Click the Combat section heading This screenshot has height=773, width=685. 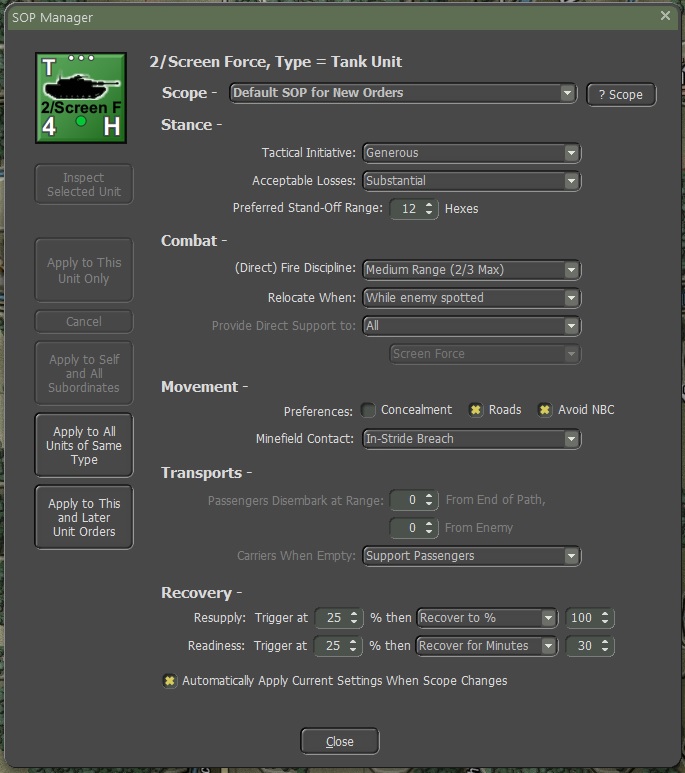point(194,241)
